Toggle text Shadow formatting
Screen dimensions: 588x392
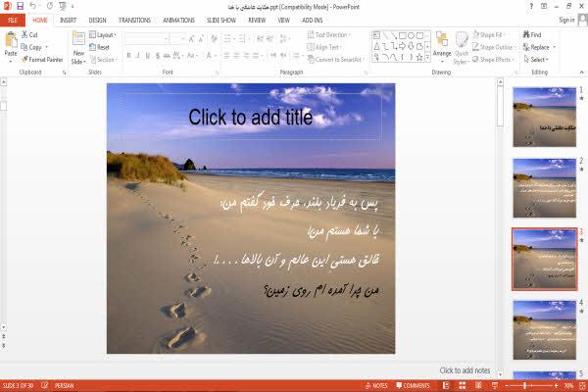pos(158,56)
